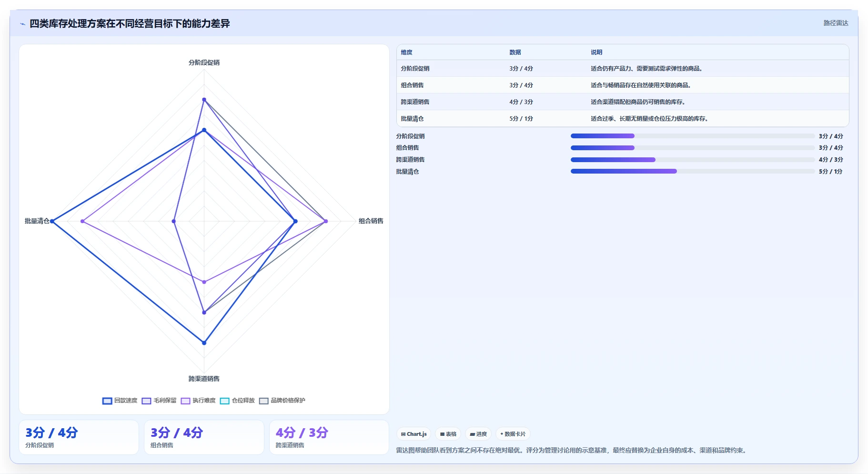Hide the 品牌价格保护 dataset via its legend label
868x474 pixels.
point(288,401)
